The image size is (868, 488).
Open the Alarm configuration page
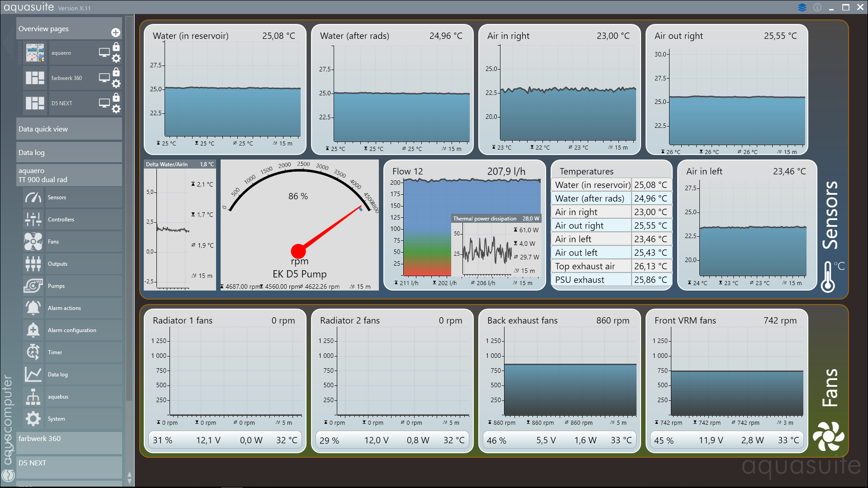point(72,330)
